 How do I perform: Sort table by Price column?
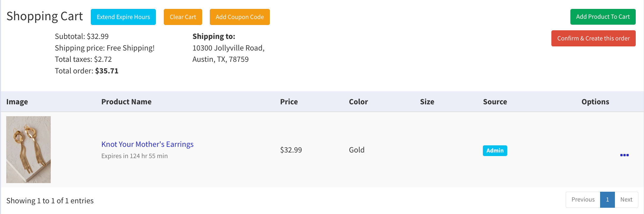(289, 102)
